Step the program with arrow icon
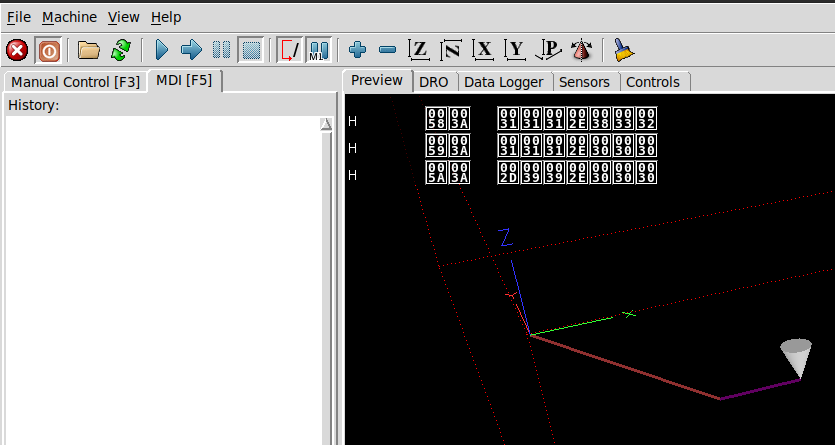 [191, 50]
